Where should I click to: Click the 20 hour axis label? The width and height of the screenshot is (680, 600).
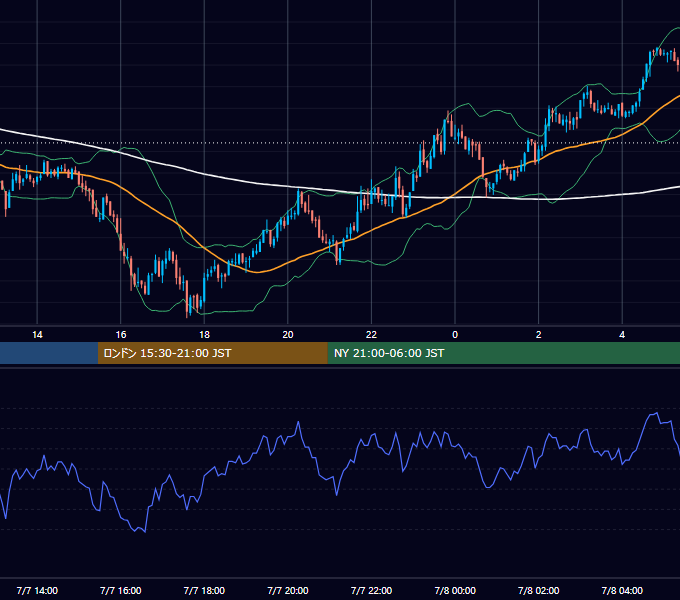pyautogui.click(x=288, y=335)
